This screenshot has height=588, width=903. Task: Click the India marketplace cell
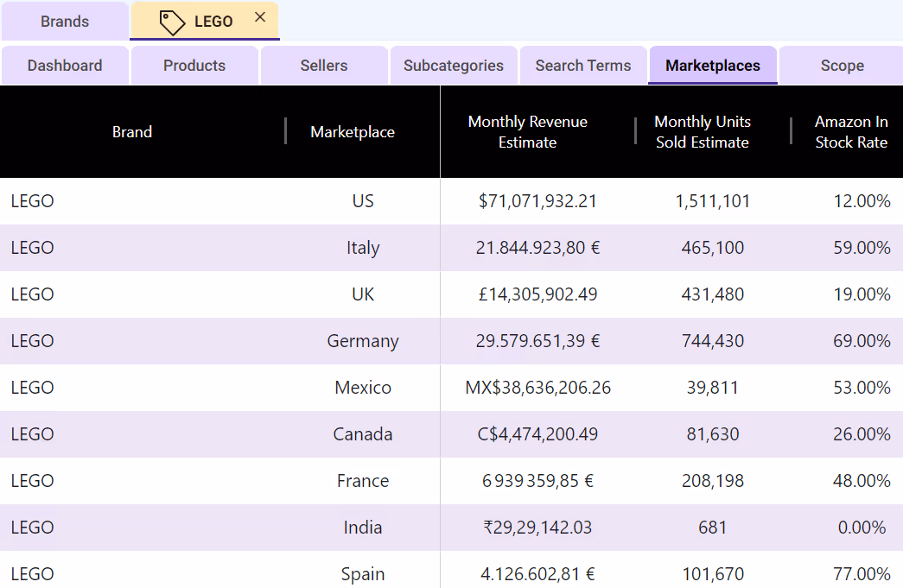[x=363, y=527]
